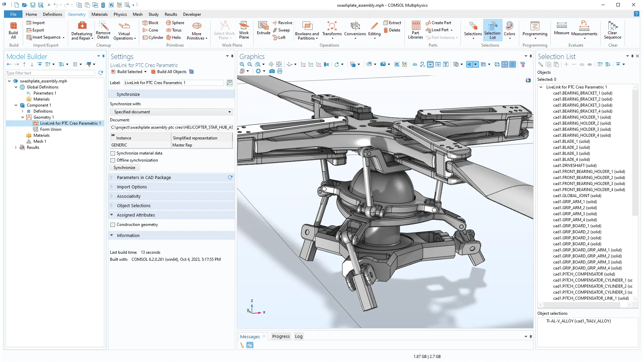The height and width of the screenshot is (362, 644).
Task: Take a snapshot using the camera icon
Action: click(x=272, y=71)
